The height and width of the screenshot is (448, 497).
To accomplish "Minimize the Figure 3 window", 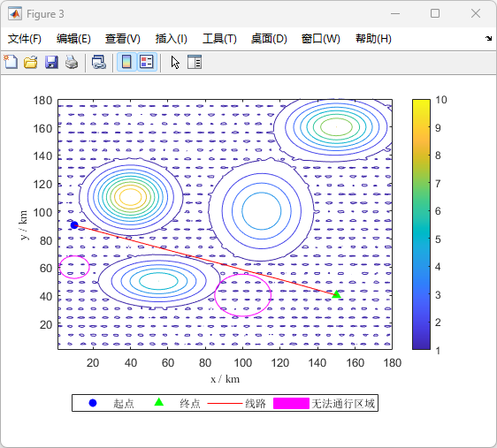I will [x=395, y=13].
